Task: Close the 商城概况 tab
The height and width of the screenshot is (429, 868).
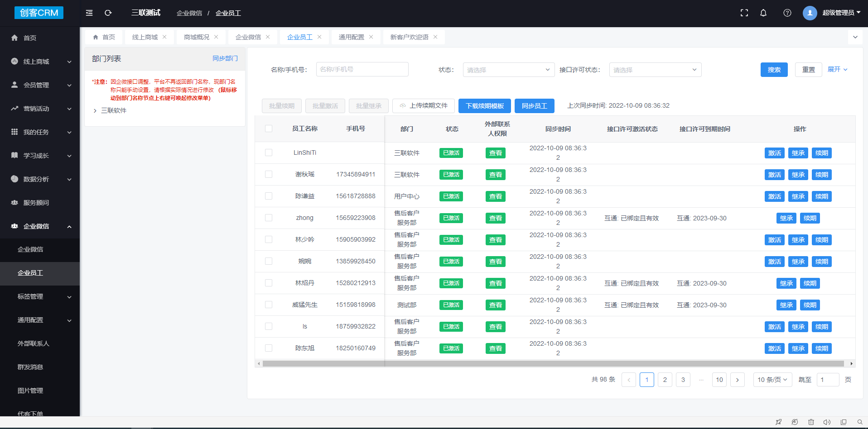Action: [x=216, y=37]
